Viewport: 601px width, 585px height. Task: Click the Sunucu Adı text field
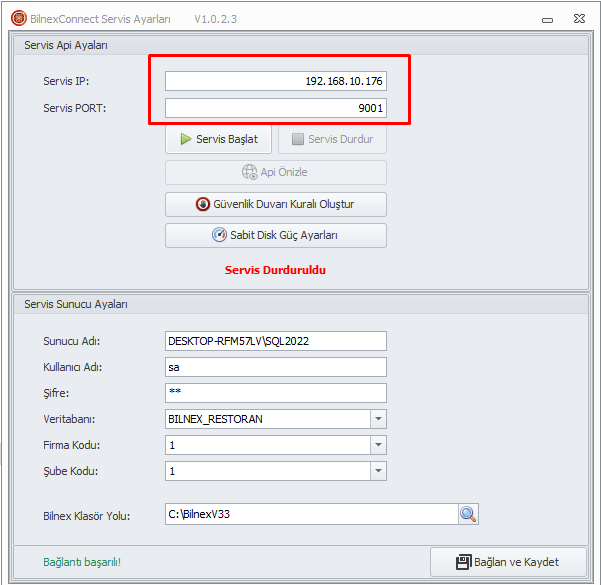(x=275, y=341)
